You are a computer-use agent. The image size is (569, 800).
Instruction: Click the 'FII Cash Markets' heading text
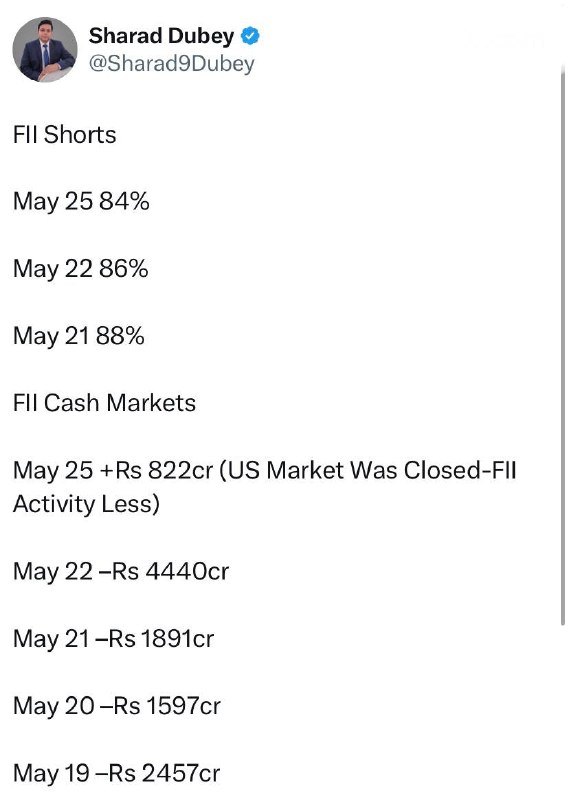pyautogui.click(x=105, y=403)
